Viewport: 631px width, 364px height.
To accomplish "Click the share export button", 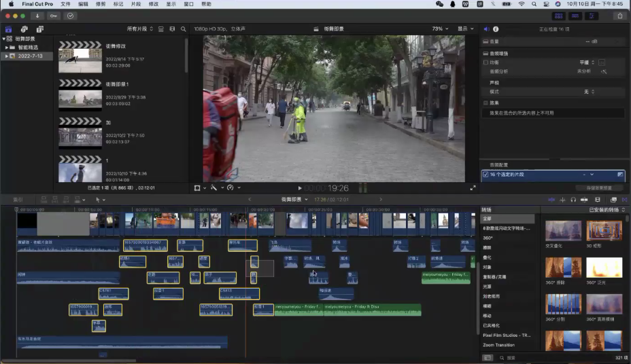I will point(620,16).
